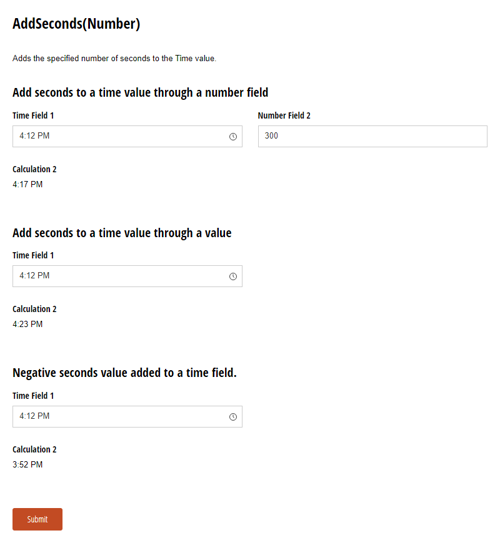Open the clock picker in the number field section
Viewport: 500px width, 543px height.
(233, 136)
